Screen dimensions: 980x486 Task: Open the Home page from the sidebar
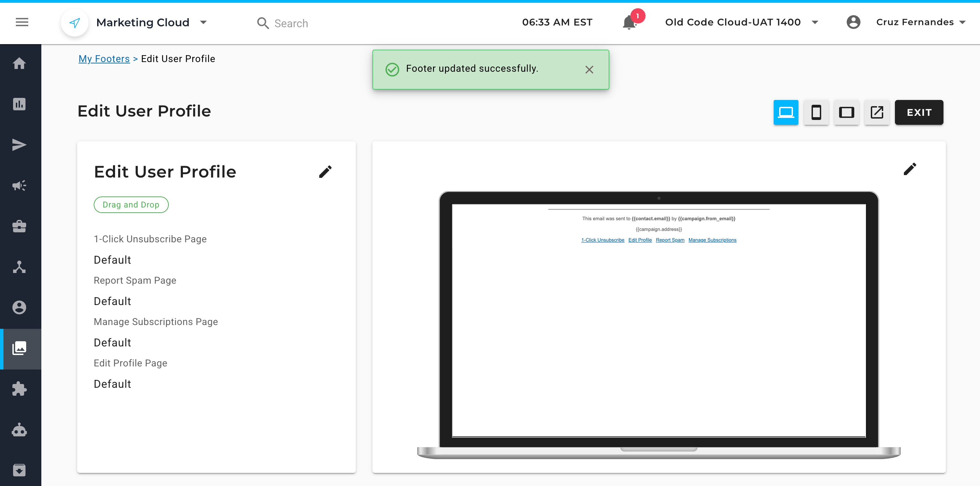coord(19,63)
